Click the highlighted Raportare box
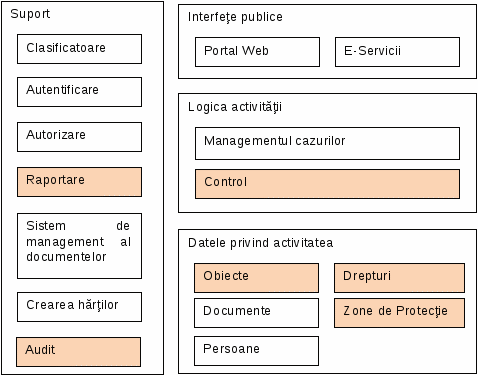Image resolution: width=478 pixels, height=375 pixels. pos(79,182)
